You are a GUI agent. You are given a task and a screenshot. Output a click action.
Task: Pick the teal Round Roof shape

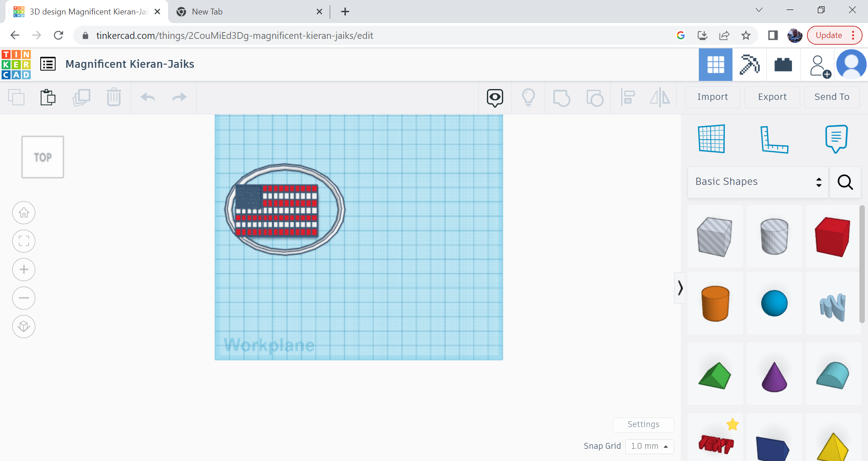tap(832, 375)
